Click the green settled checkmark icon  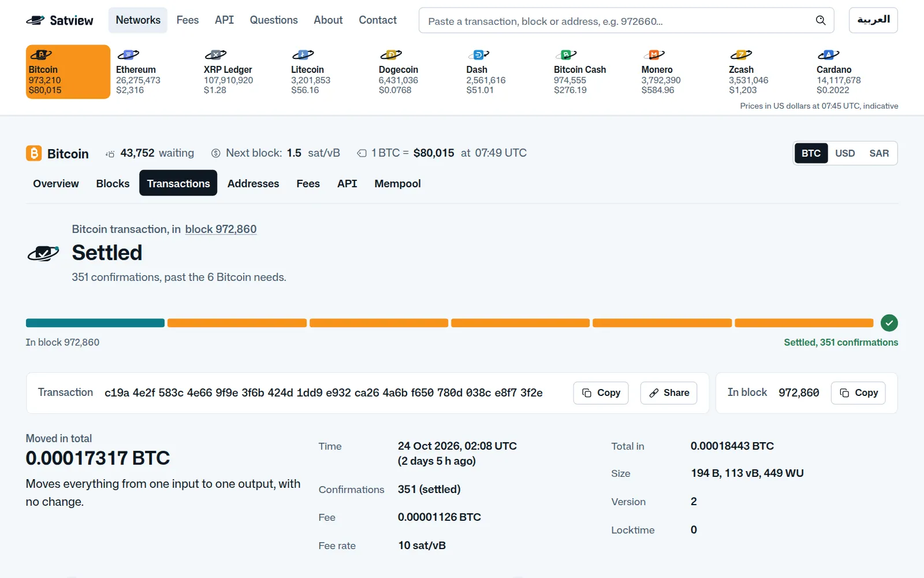[889, 323]
